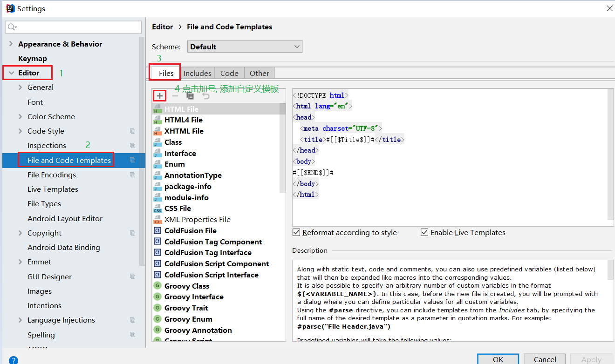The image size is (615, 364).
Task: Switch to the Files tab
Action: tap(166, 73)
